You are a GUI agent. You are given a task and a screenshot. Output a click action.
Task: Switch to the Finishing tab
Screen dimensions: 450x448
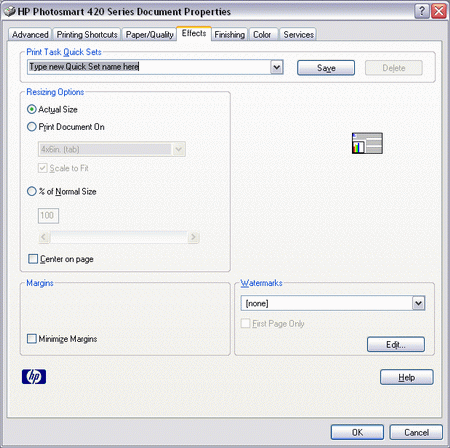pyautogui.click(x=229, y=35)
